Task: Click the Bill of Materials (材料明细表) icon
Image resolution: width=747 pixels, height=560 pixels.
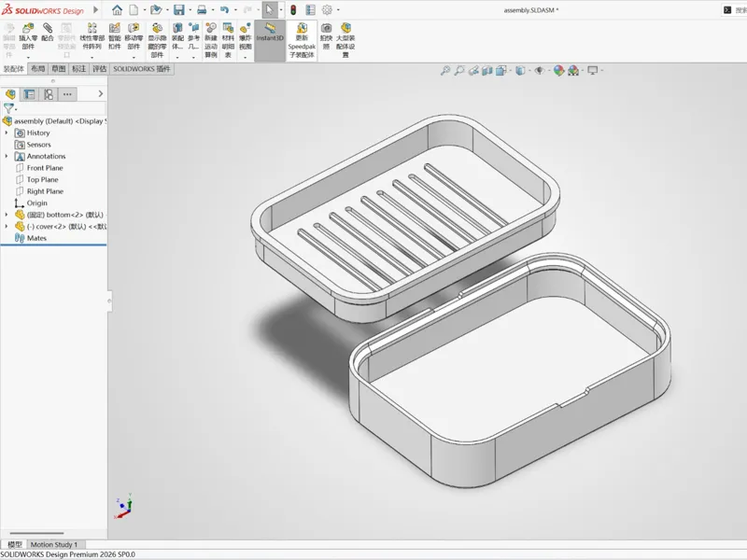Action: click(x=228, y=40)
